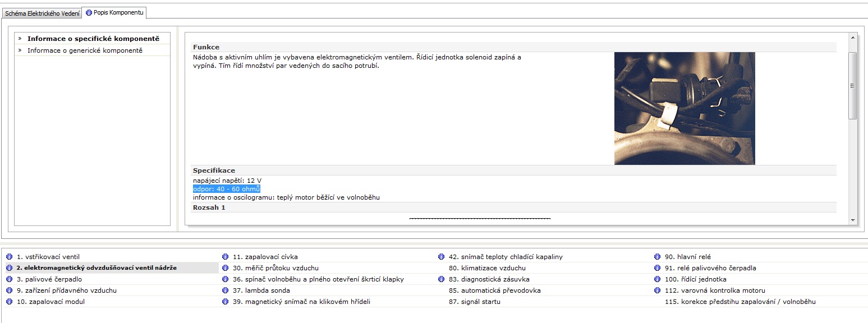
Task: Click info icon beside snímač teploty chladící kapaliny
Action: (441, 257)
